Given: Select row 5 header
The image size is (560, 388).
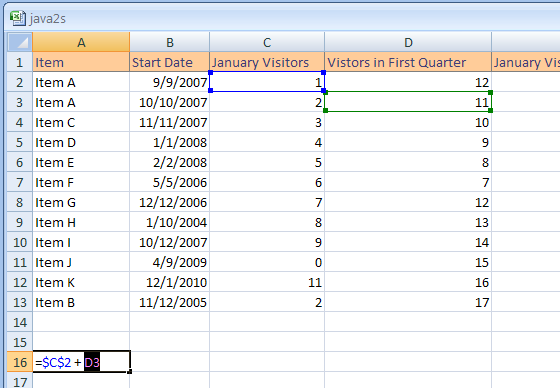Looking at the screenshot, I should tap(20, 143).
